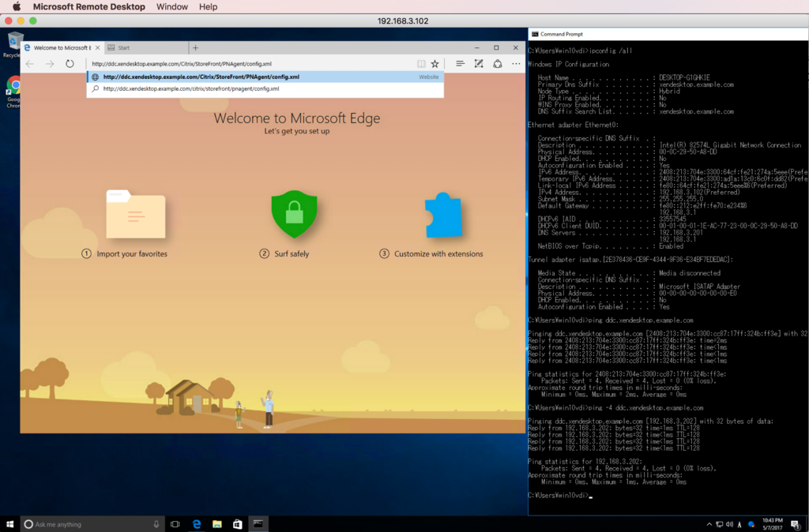Click "00-0C-29-50-A8-DD" physical address text

point(688,152)
